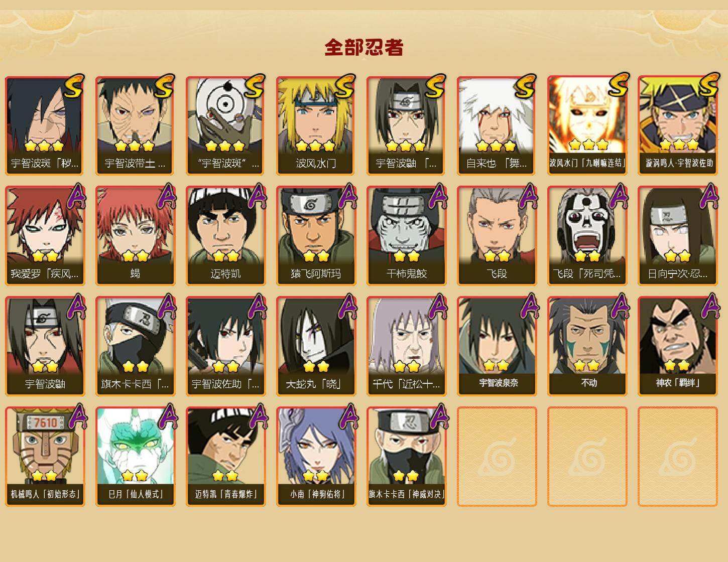Click the 全部忍者 header title
This screenshot has width=728, height=562.
[363, 47]
